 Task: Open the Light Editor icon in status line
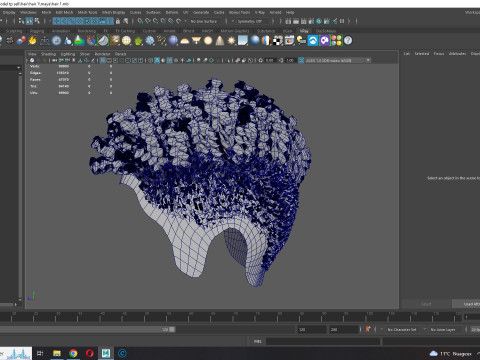pyautogui.click(x=334, y=21)
